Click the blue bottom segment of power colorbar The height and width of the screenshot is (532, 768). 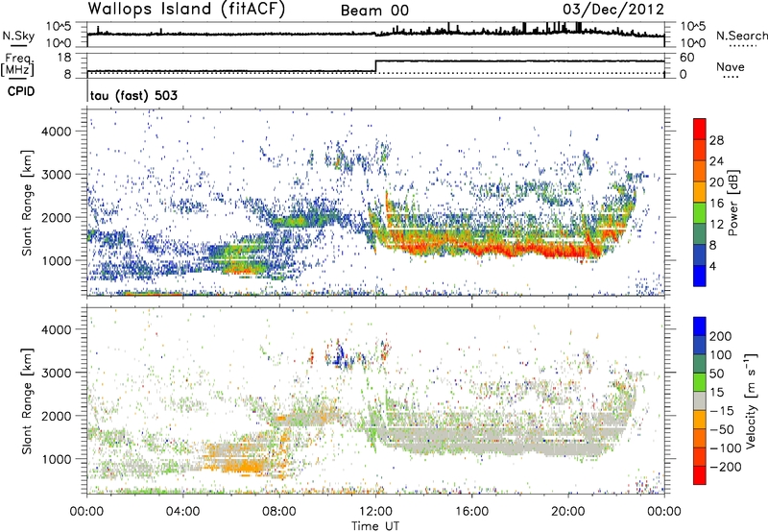pyautogui.click(x=700, y=276)
